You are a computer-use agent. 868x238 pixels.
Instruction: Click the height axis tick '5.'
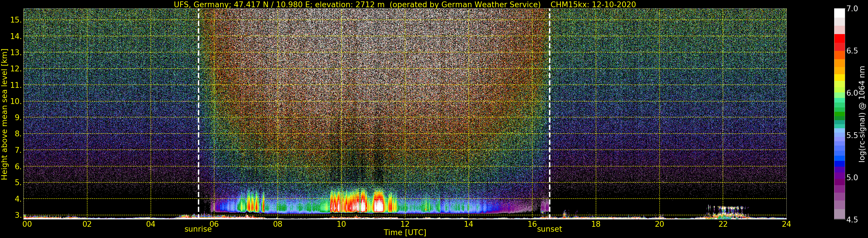click(x=18, y=183)
